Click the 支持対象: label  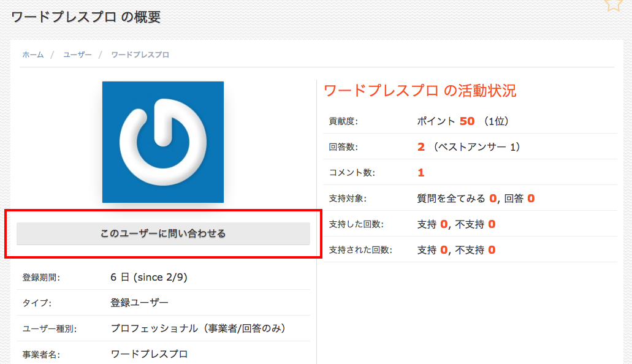(x=348, y=199)
